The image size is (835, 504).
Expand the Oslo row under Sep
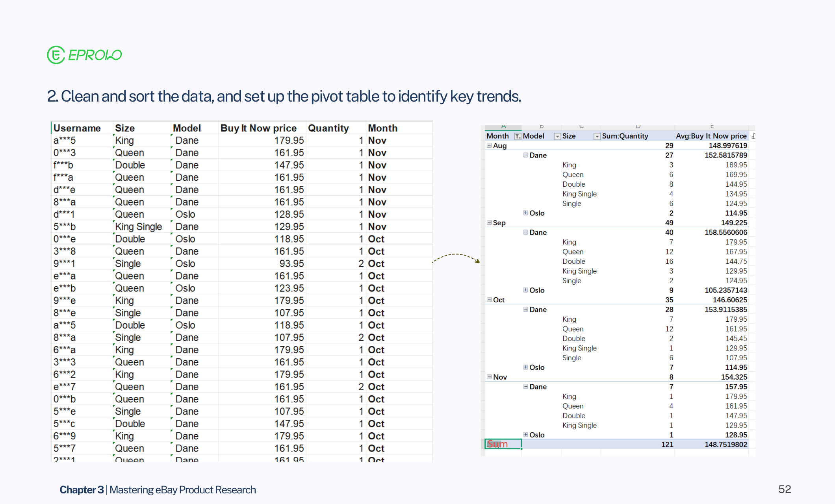click(525, 290)
